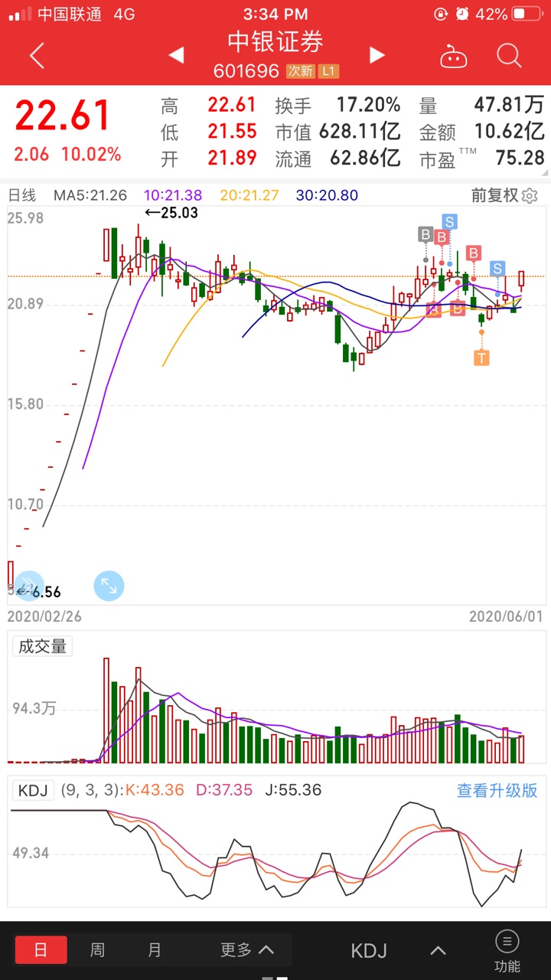The image size is (551, 980).
Task: Tap D:37.35 value in KDJ panel
Action: (x=224, y=790)
